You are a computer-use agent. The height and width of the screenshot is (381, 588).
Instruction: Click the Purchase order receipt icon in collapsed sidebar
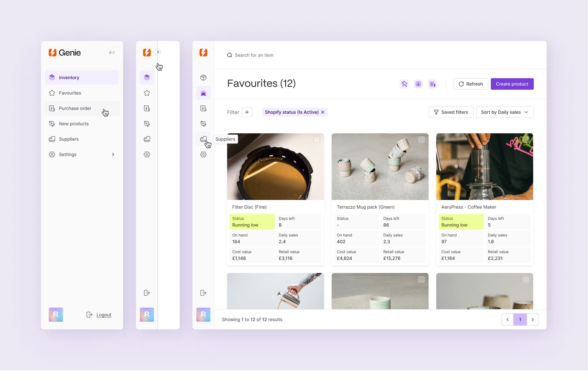147,108
